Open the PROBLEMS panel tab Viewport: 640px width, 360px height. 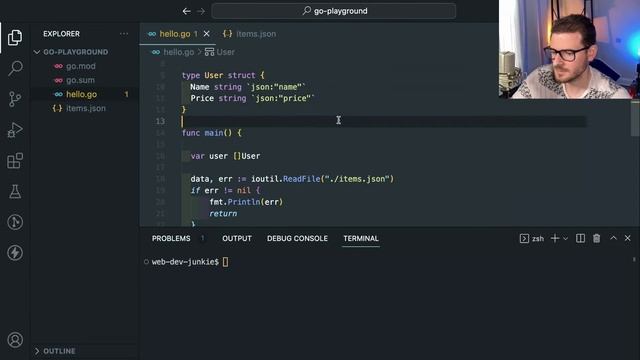pyautogui.click(x=171, y=238)
